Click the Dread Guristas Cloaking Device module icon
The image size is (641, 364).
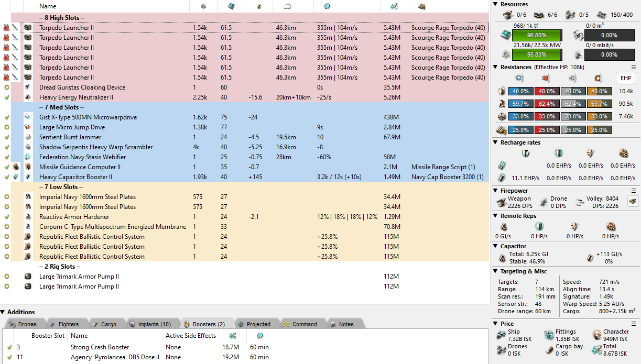[27, 87]
